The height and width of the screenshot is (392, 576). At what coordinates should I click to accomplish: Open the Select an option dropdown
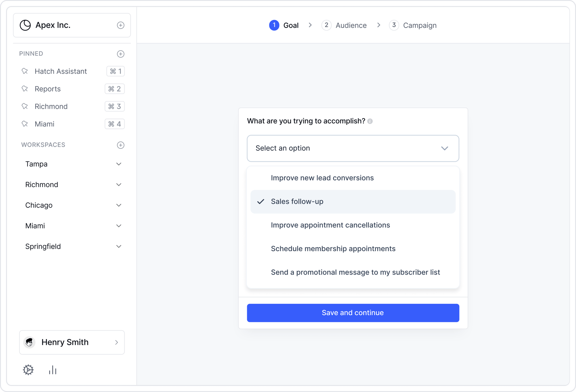(x=353, y=148)
